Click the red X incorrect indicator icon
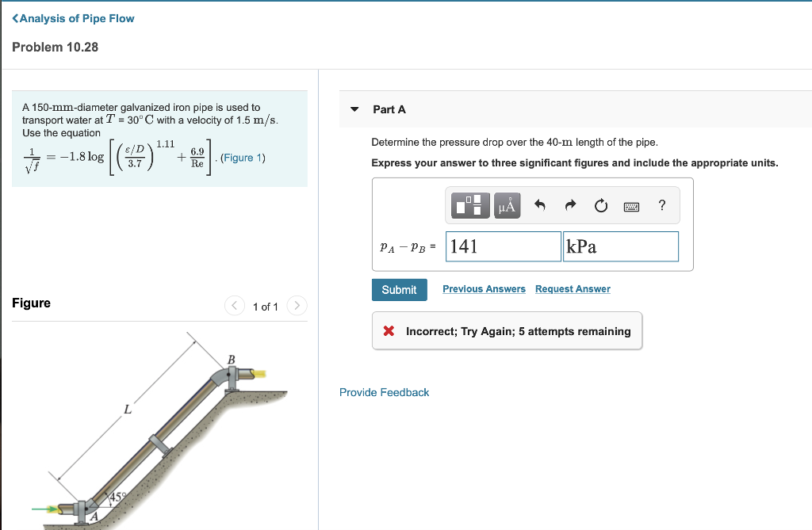 coord(388,331)
